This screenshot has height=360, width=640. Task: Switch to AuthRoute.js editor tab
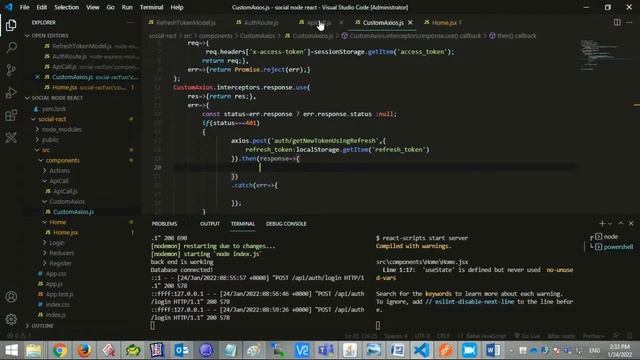[x=261, y=22]
